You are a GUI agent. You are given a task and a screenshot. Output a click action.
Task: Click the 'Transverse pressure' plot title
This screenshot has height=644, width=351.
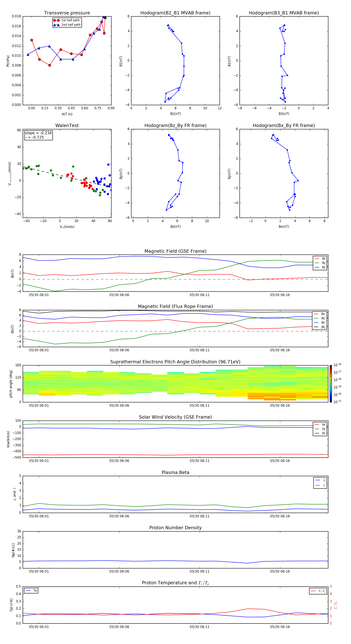pos(67,13)
